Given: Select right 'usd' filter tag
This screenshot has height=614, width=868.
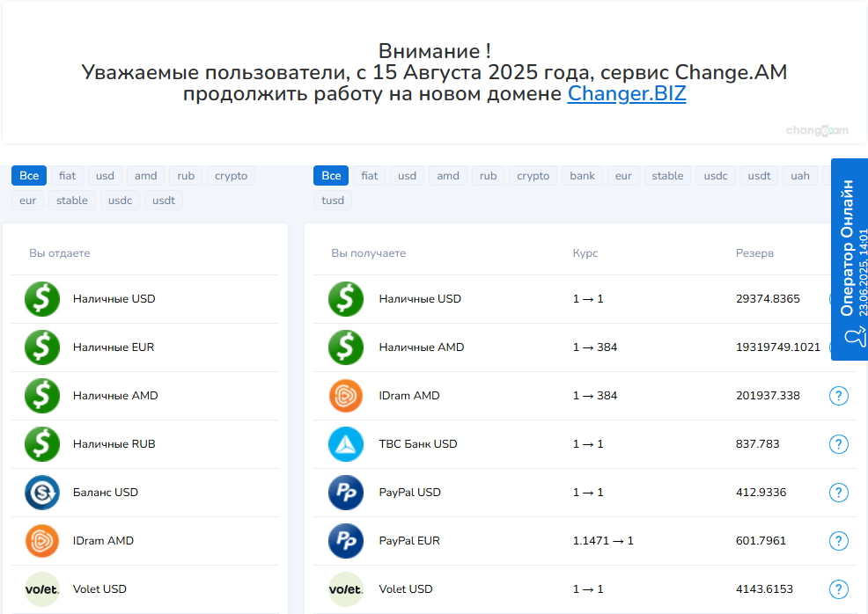Looking at the screenshot, I should 407,176.
